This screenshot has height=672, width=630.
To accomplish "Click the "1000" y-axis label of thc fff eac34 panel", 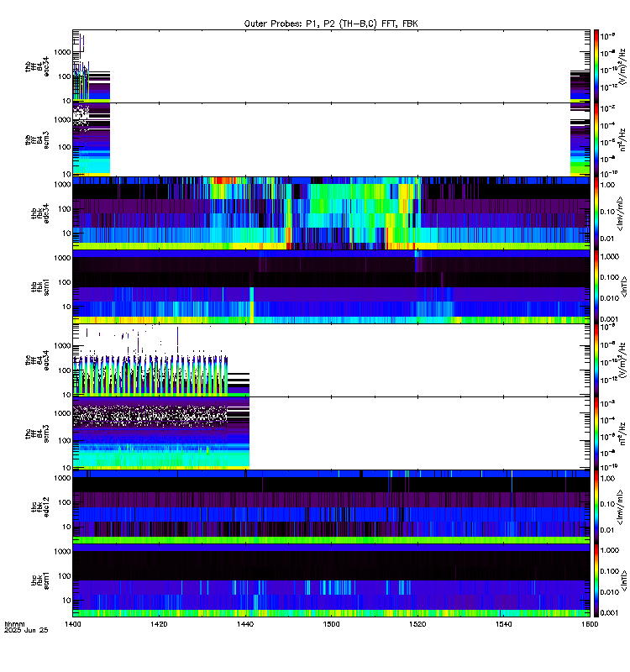I will point(62,346).
